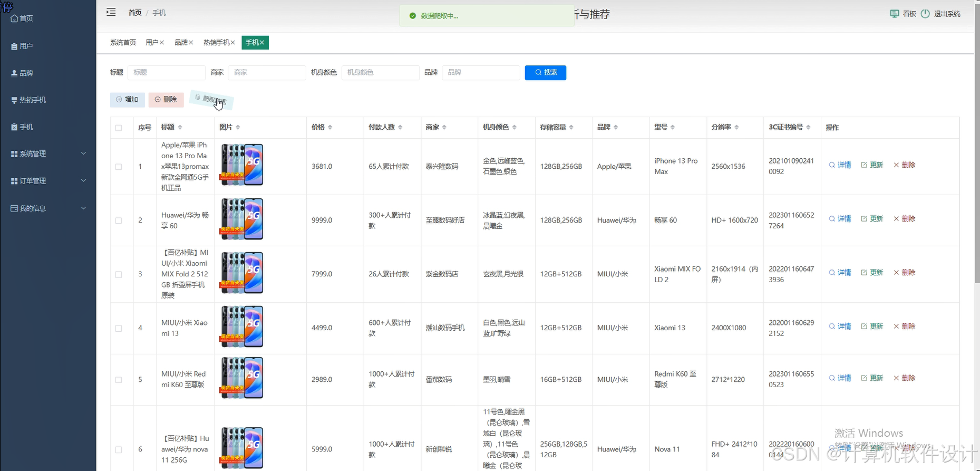Tick the checkbox for row 4 Xiaomi 13
Viewport: 980px width, 471px height.
(119, 328)
